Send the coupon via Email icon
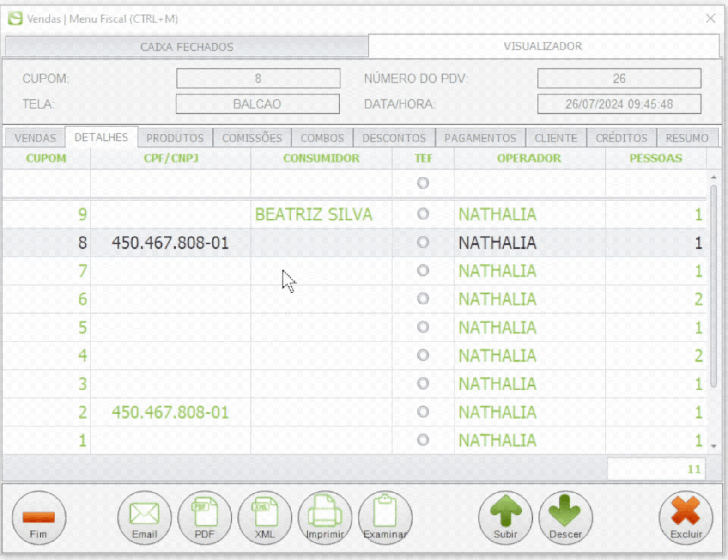Image resolution: width=728 pixels, height=560 pixels. click(145, 517)
